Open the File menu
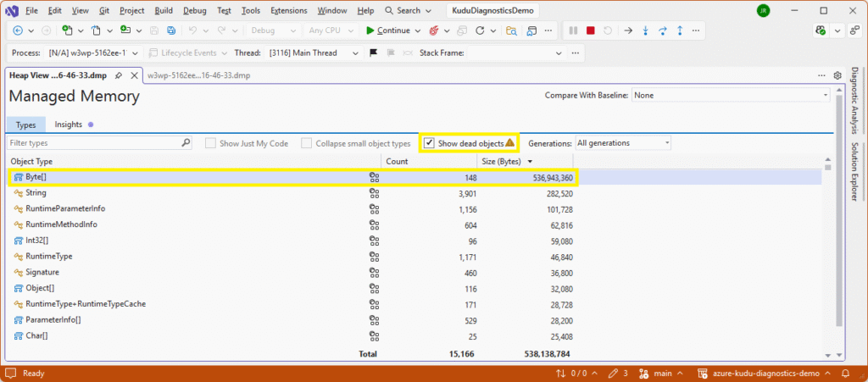Viewport: 868px width, 382px height. pyautogui.click(x=32, y=10)
